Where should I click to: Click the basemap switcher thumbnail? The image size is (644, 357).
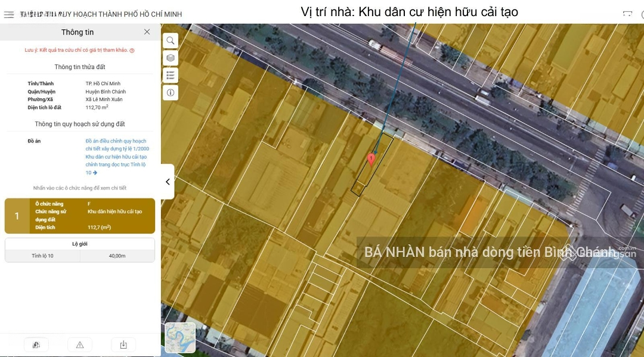180,338
